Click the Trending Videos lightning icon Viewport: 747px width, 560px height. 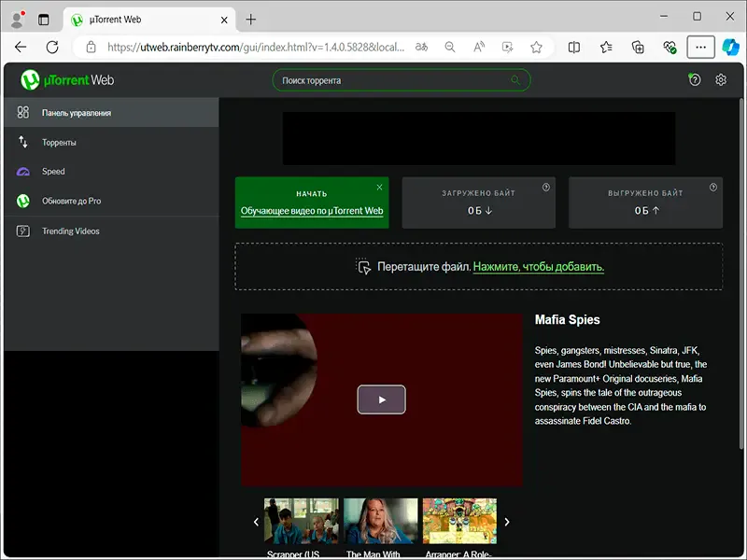tap(22, 231)
